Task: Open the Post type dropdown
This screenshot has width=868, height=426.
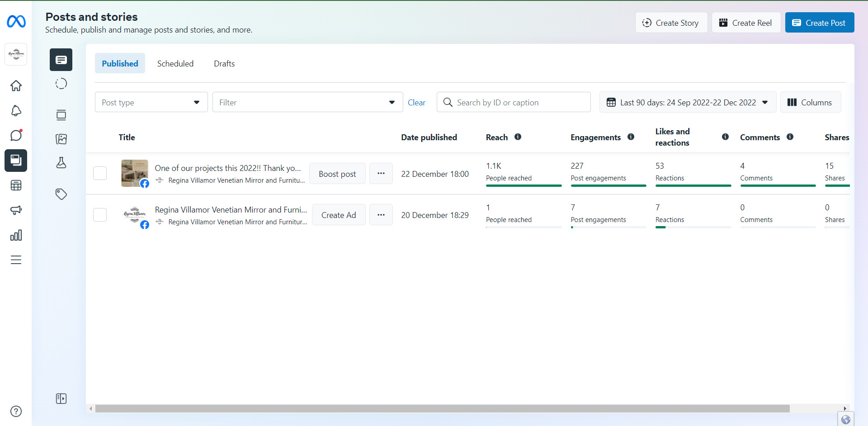Action: pyautogui.click(x=151, y=102)
